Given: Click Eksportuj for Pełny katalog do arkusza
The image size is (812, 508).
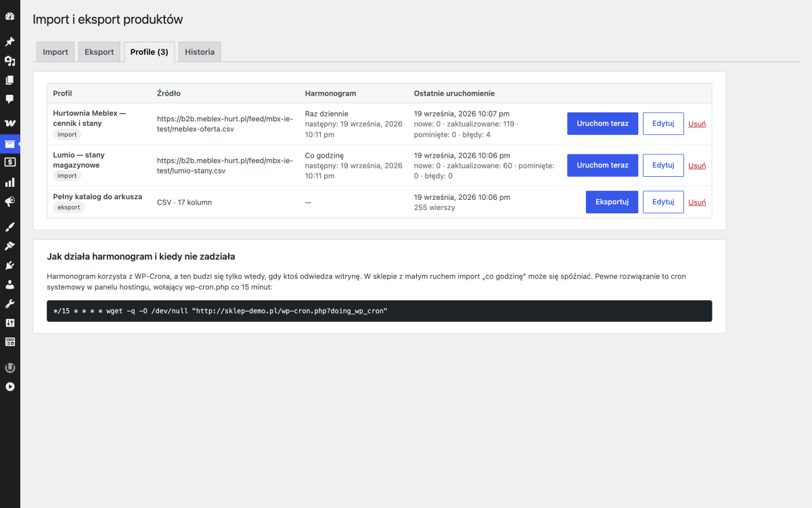Looking at the screenshot, I should point(612,202).
